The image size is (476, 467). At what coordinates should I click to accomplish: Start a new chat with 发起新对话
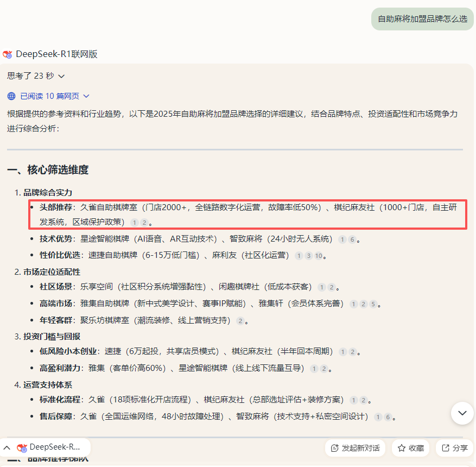point(356,448)
